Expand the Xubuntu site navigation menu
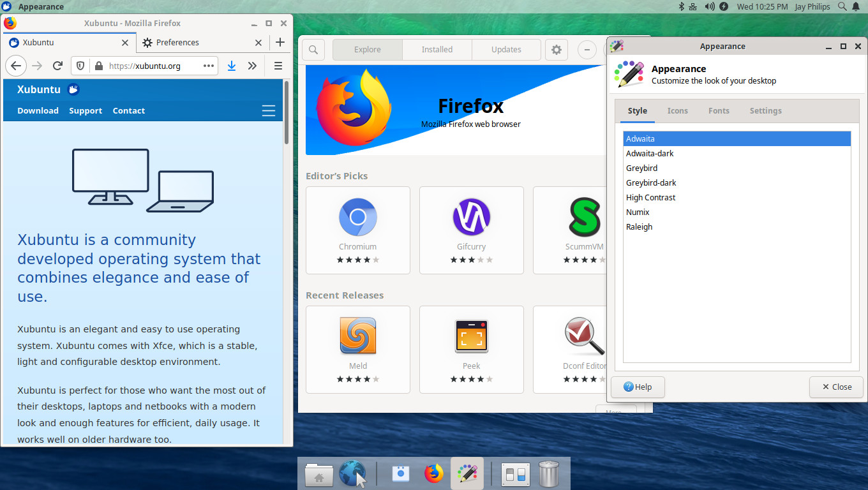This screenshot has width=868, height=490. (x=269, y=110)
